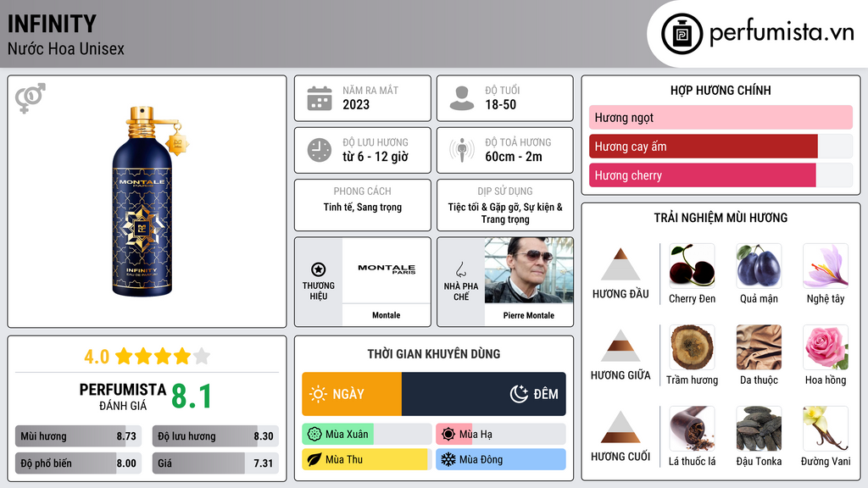Open the Trầm hương note image
This screenshot has width=868, height=488.
pyautogui.click(x=692, y=347)
